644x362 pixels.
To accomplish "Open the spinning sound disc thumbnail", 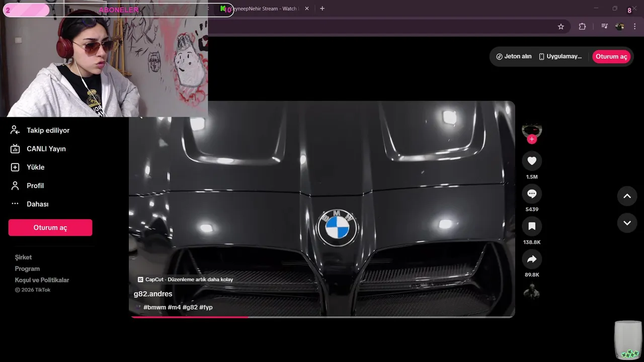I will point(532,292).
